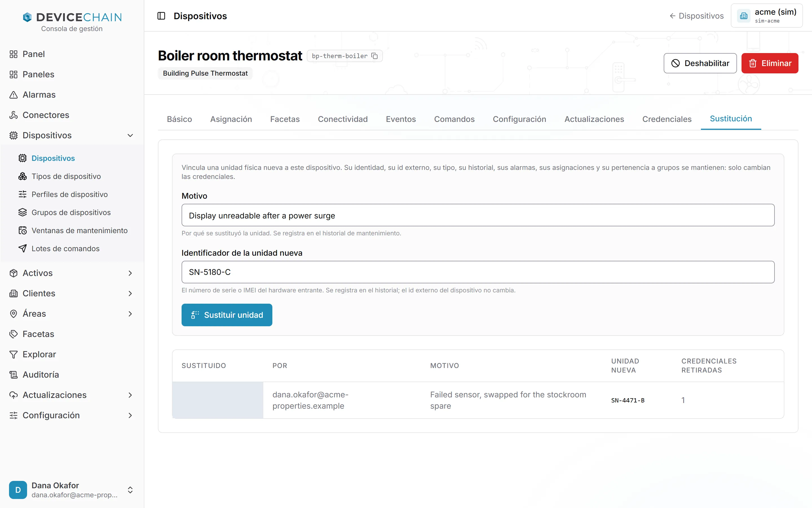
Task: Switch to the Comandos tab
Action: click(454, 119)
